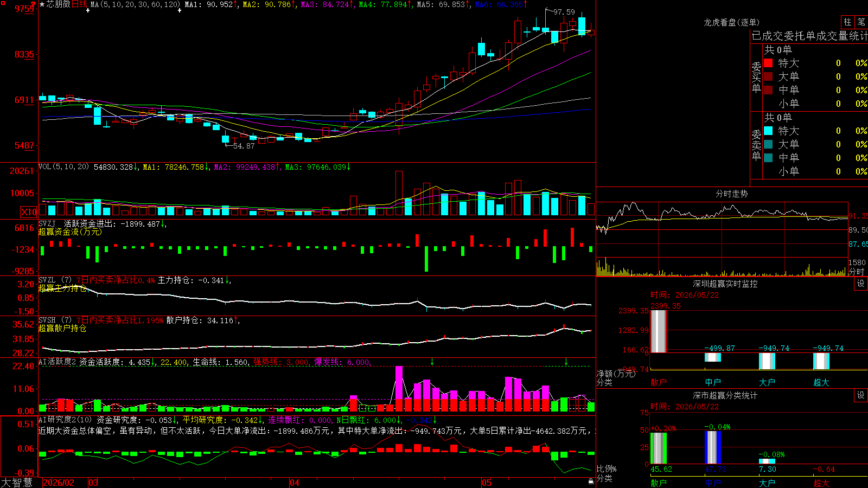
Task: Click the 委买单 section label
Action: pos(756,77)
